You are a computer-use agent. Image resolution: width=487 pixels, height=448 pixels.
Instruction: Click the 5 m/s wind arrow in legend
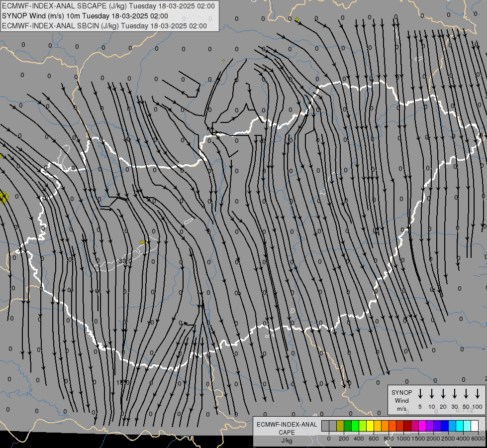point(420,394)
